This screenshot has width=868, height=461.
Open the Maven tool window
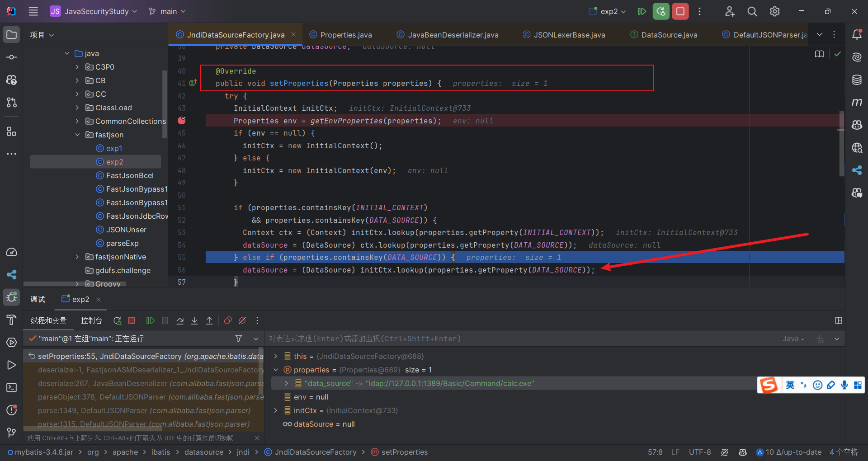[857, 103]
